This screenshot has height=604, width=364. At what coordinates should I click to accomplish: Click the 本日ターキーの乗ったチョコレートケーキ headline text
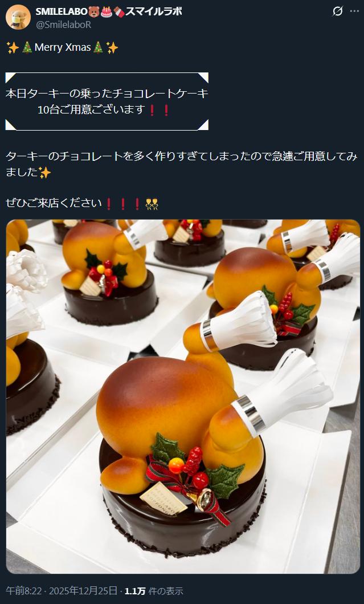tap(107, 94)
